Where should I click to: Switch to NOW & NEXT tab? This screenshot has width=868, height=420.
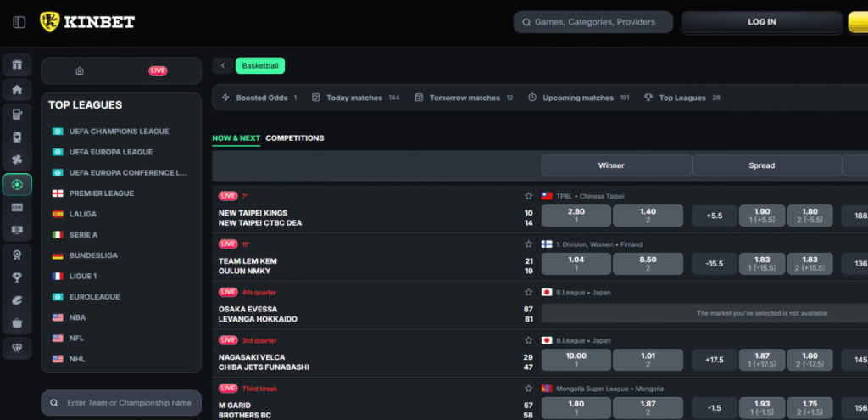pos(236,138)
